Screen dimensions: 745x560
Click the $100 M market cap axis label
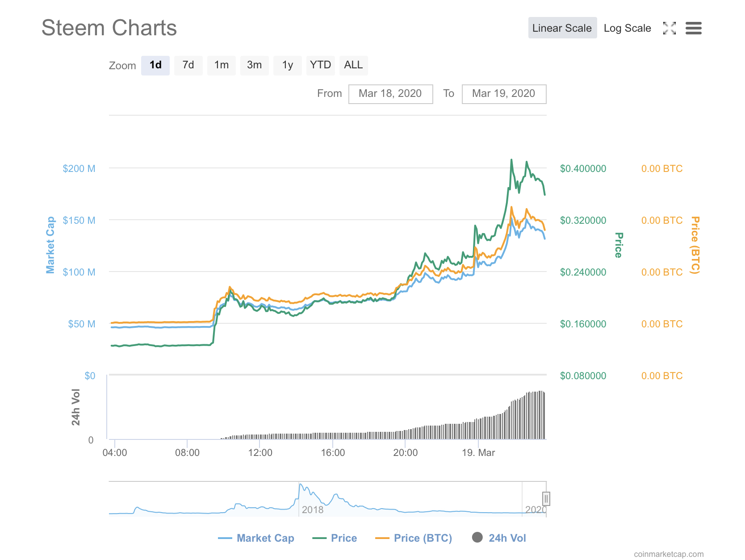point(79,272)
